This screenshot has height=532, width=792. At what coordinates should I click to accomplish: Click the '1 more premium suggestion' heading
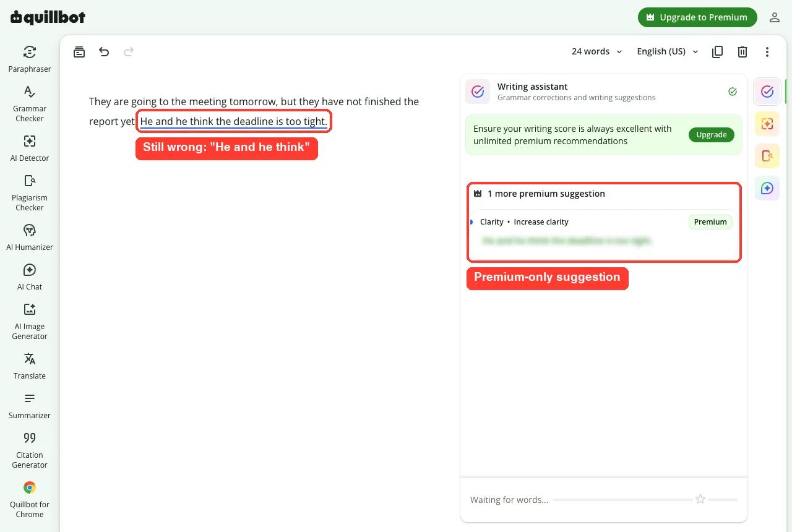[x=546, y=194]
